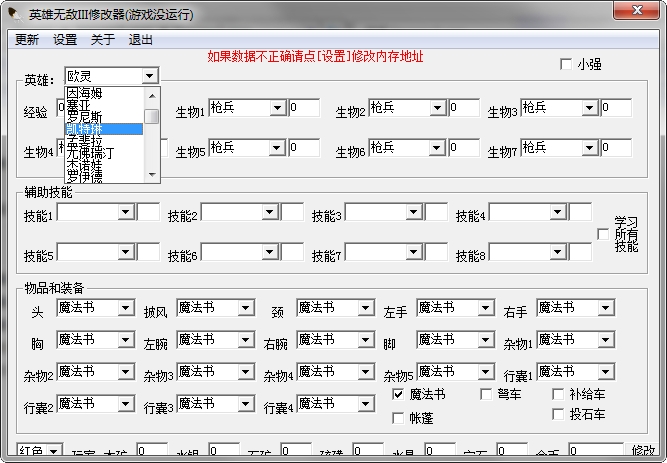
Task: Open the 脚 equipment dropdown
Action: (x=486, y=340)
